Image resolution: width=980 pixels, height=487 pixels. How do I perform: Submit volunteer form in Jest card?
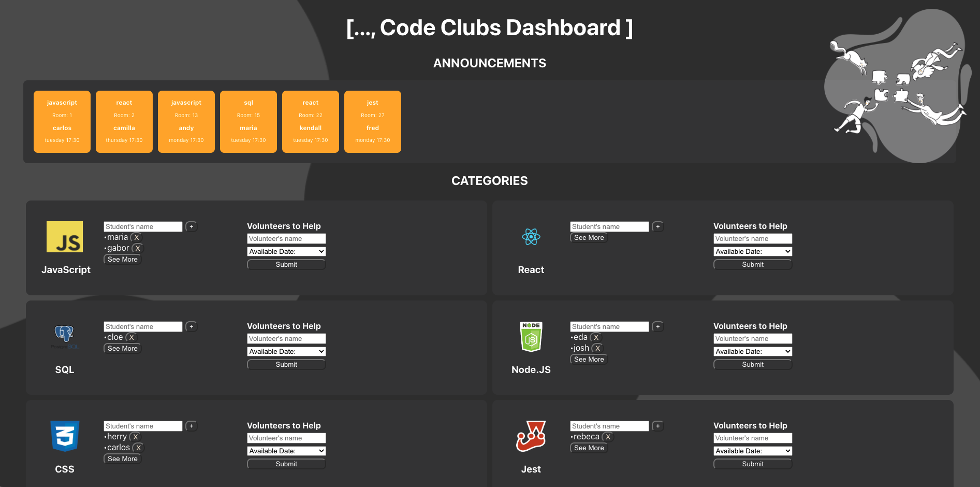753,464
